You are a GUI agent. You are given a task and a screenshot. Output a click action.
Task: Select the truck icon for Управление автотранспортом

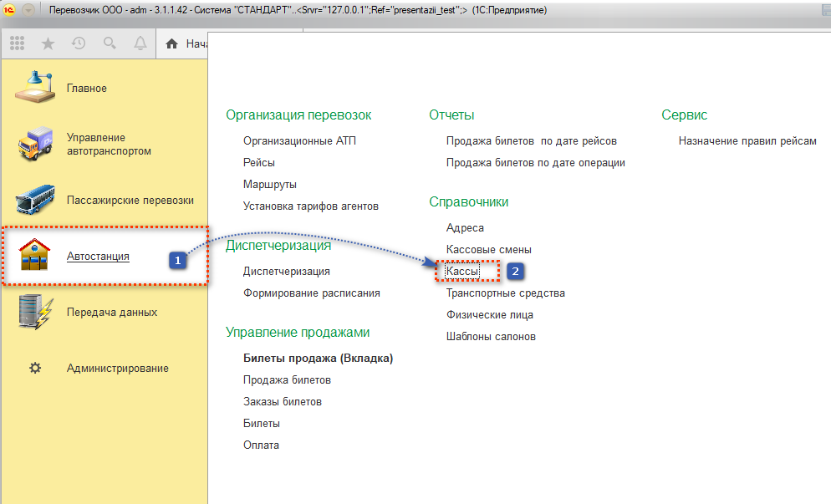coord(35,144)
